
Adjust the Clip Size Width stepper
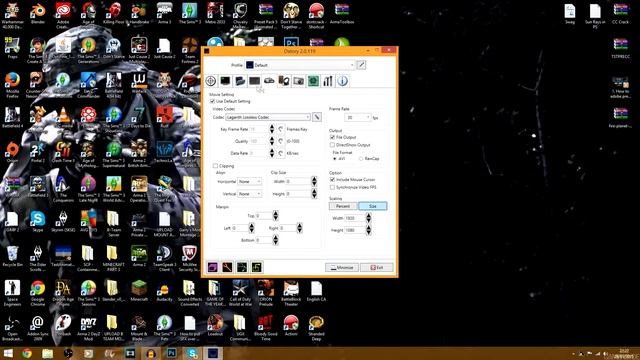(314, 181)
